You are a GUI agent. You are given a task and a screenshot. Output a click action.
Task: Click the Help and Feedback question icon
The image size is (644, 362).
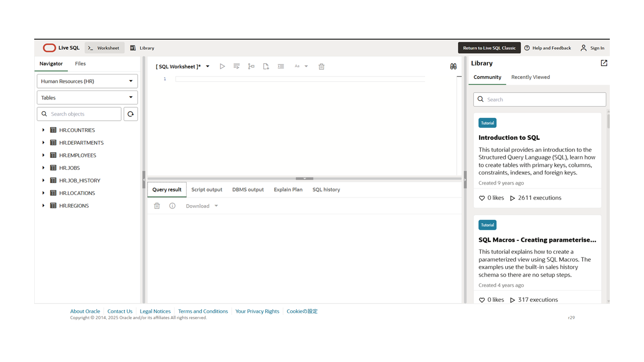pyautogui.click(x=527, y=48)
